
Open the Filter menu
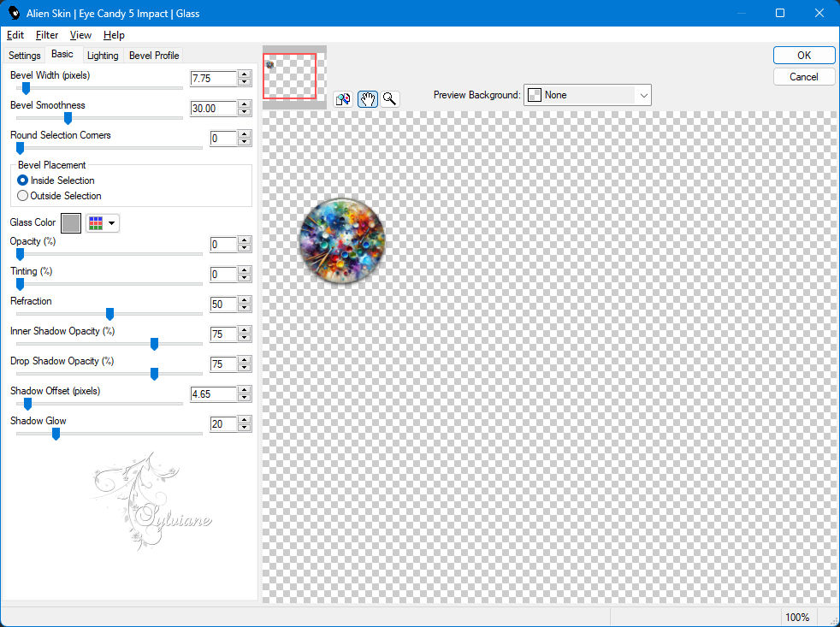click(46, 35)
